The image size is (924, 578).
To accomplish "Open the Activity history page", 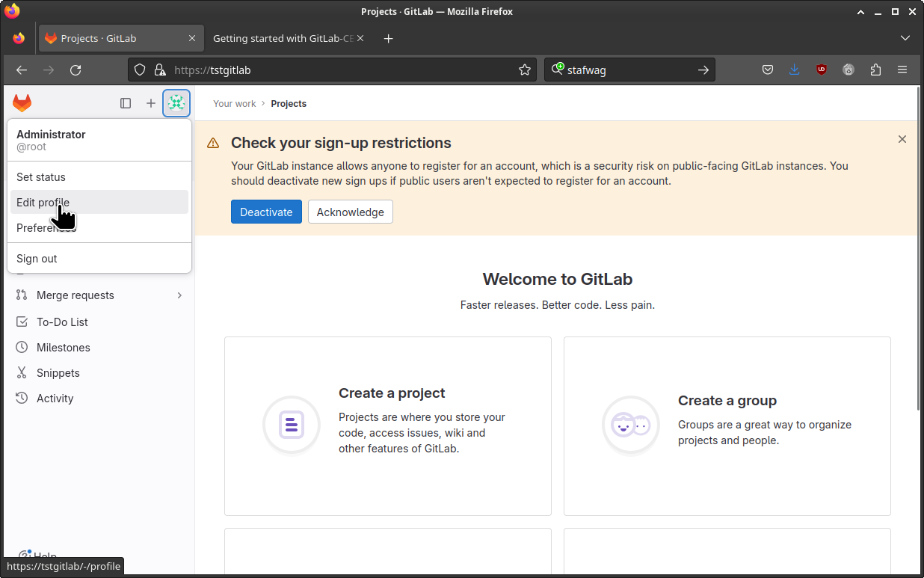I will [x=55, y=399].
